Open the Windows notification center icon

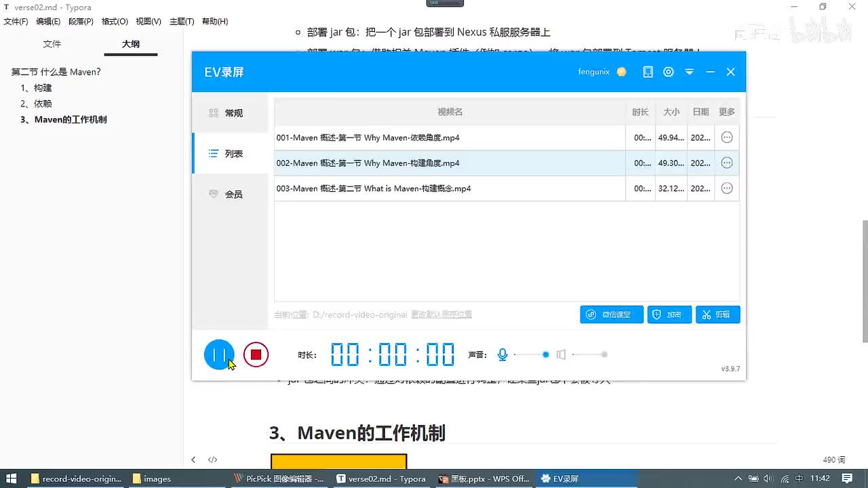click(x=848, y=479)
